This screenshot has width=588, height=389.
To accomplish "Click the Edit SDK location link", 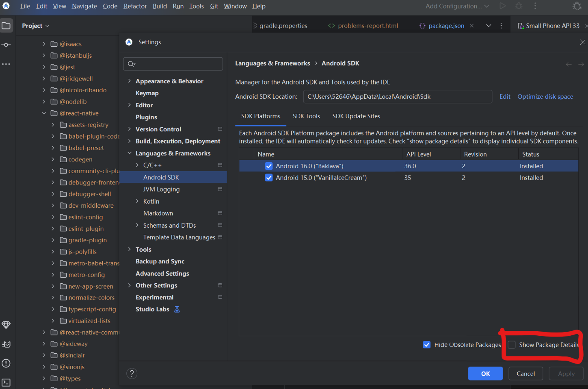I will coord(505,97).
